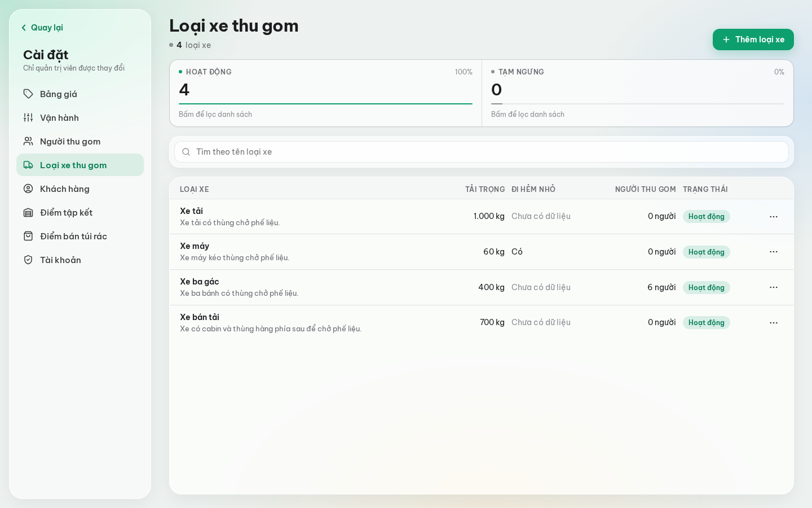This screenshot has height=508, width=812.
Task: Go to Vận hành settings
Action: pyautogui.click(x=80, y=117)
